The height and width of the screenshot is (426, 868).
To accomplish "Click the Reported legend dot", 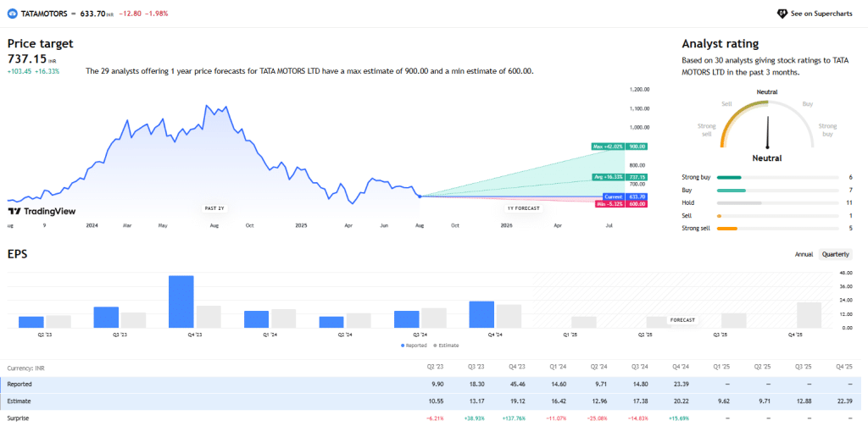I will click(403, 346).
